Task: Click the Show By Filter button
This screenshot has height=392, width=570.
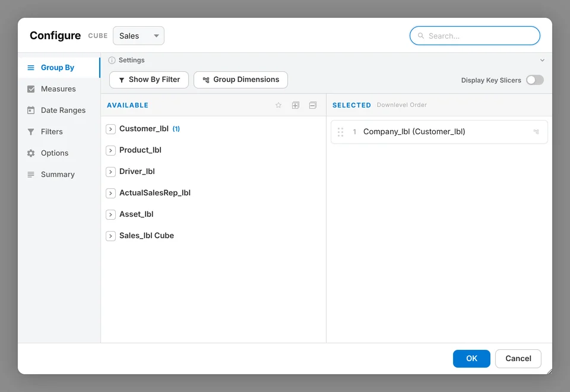Action: (149, 80)
